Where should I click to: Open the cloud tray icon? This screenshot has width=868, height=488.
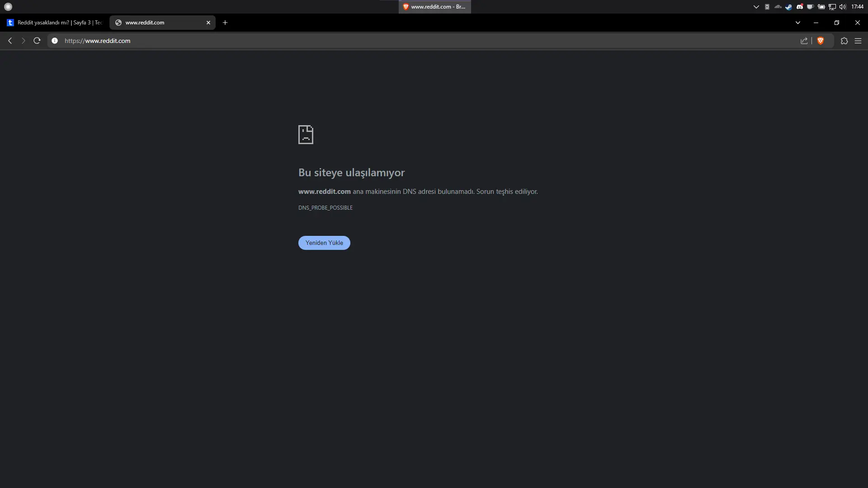[x=778, y=7]
